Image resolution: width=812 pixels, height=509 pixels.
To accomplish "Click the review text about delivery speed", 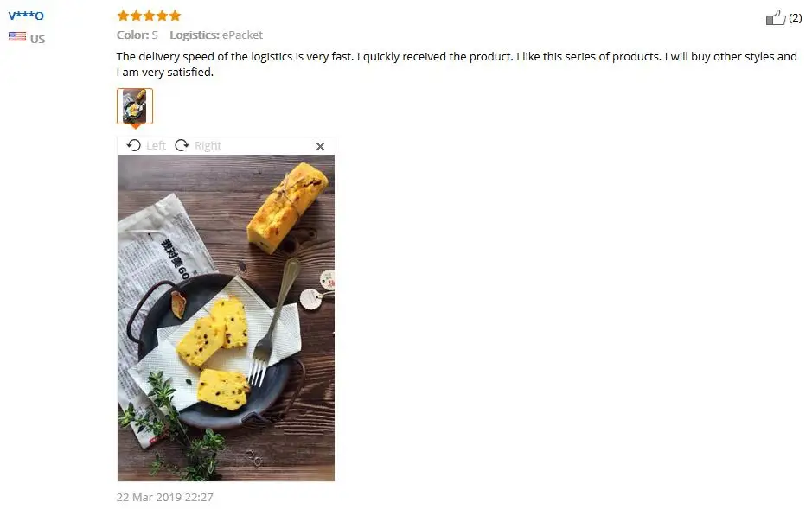I will coord(457,64).
